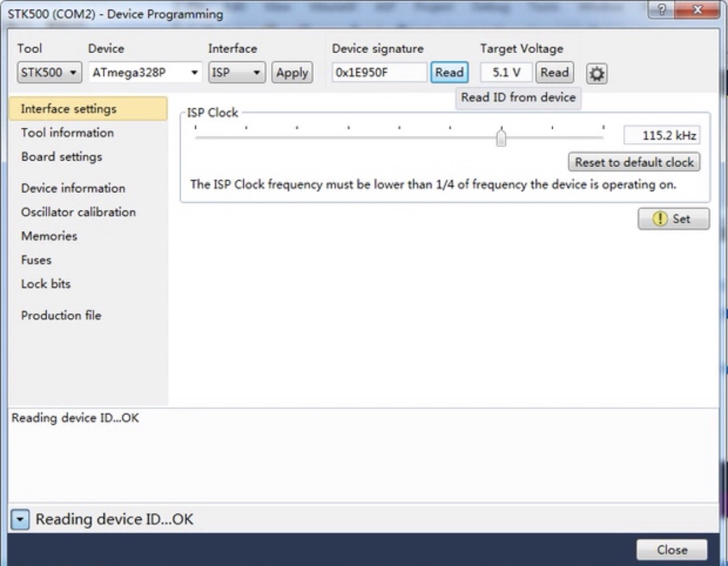Read the device signature
728x566 pixels.
pos(449,73)
